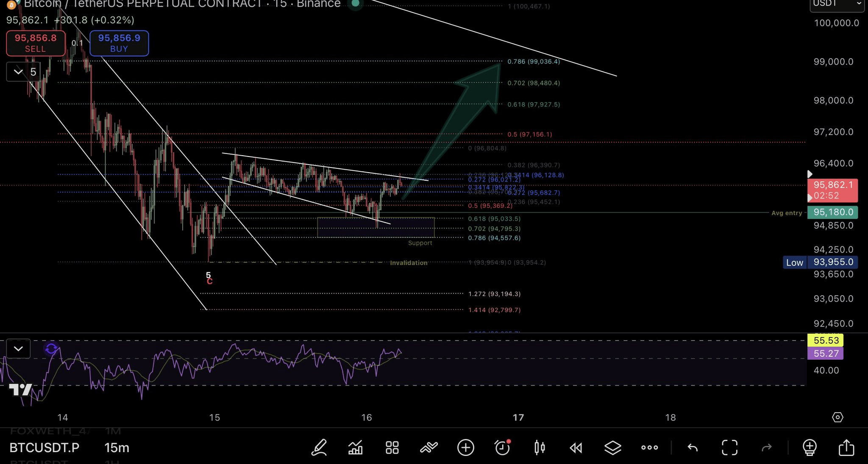This screenshot has height=464, width=868.
Task: Open the layout grid templates icon
Action: (x=392, y=447)
